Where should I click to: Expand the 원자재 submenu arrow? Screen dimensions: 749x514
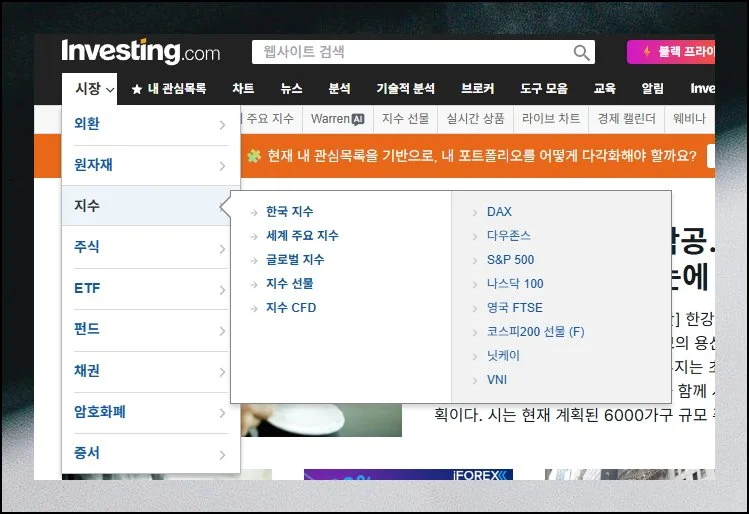[222, 165]
